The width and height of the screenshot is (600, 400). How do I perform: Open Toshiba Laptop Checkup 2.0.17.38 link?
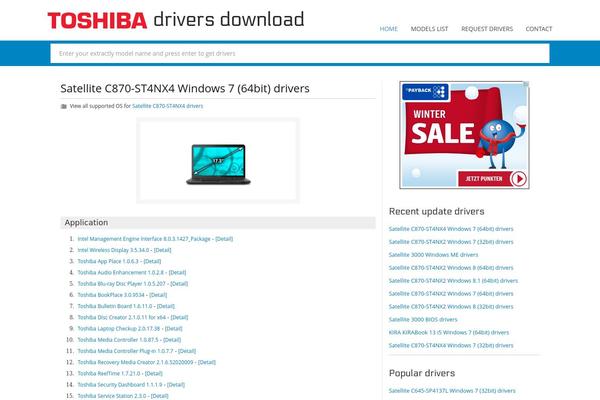pyautogui.click(x=119, y=328)
